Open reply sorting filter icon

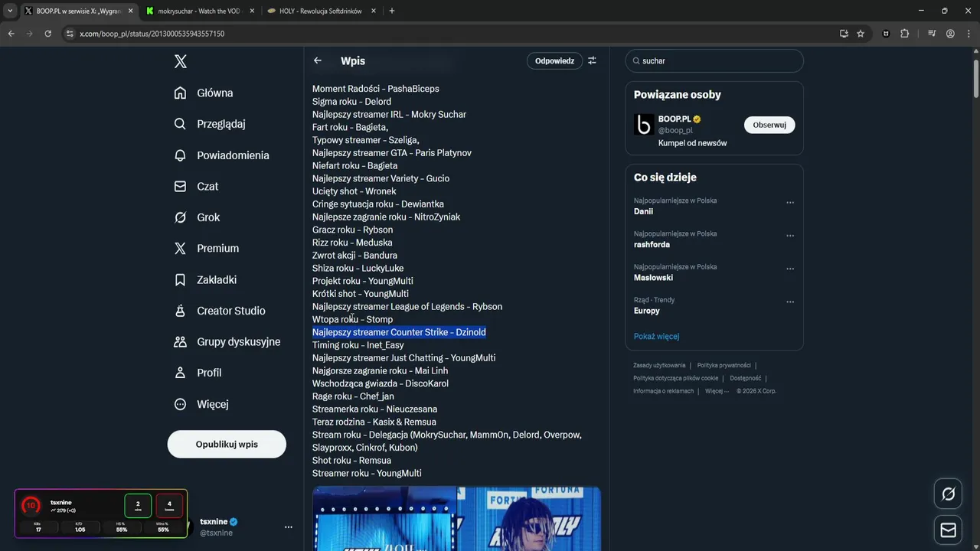[592, 60]
